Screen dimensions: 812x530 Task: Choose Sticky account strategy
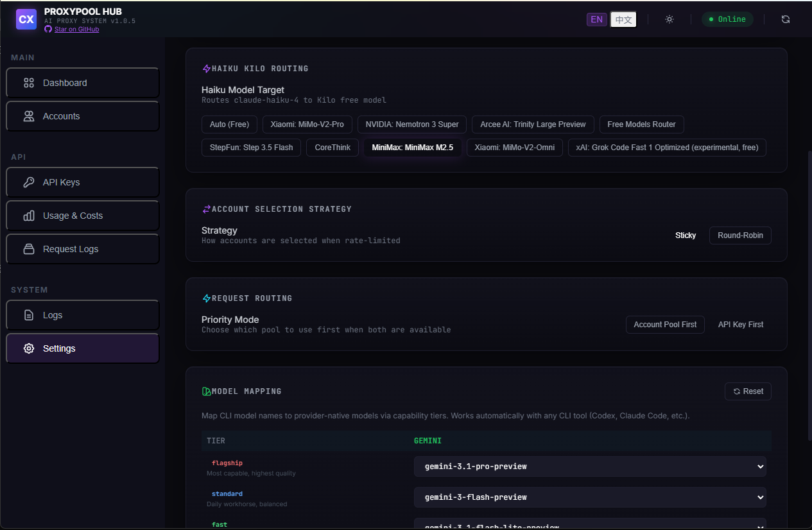pyautogui.click(x=686, y=235)
